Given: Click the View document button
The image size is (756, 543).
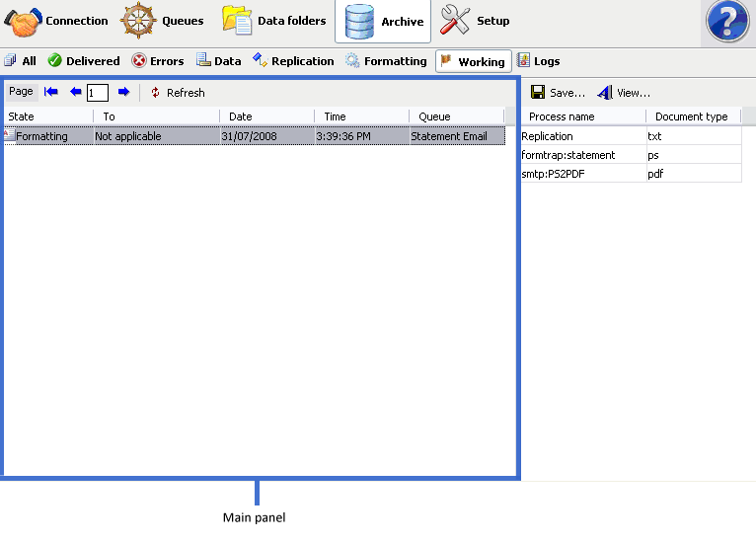Looking at the screenshot, I should pyautogui.click(x=624, y=93).
